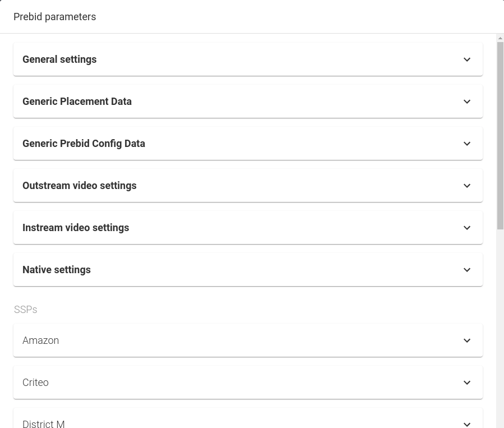Click the arrow icon on Outstream video settings
504x428 pixels.
click(467, 185)
